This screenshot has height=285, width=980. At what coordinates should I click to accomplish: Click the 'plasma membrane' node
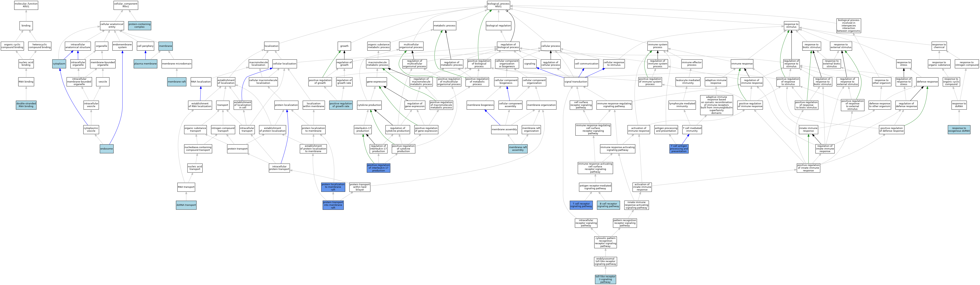point(145,64)
